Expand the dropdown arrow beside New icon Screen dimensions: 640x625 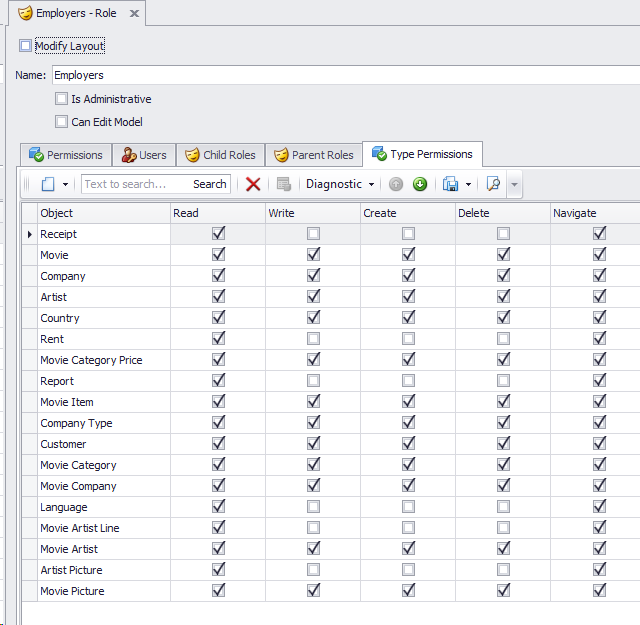(66, 184)
